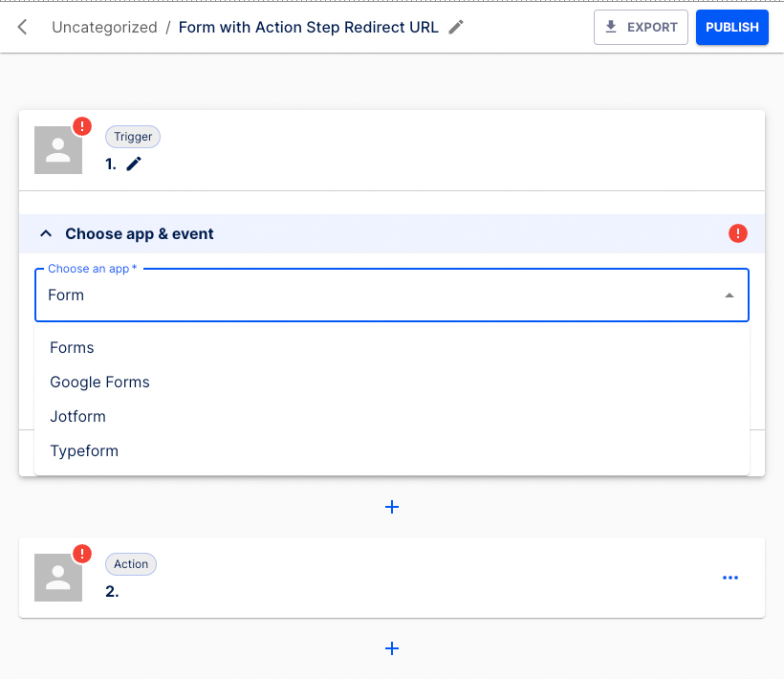The image size is (784, 679).
Task: Click the dropdown arrow in Choose an app
Action: click(x=731, y=295)
